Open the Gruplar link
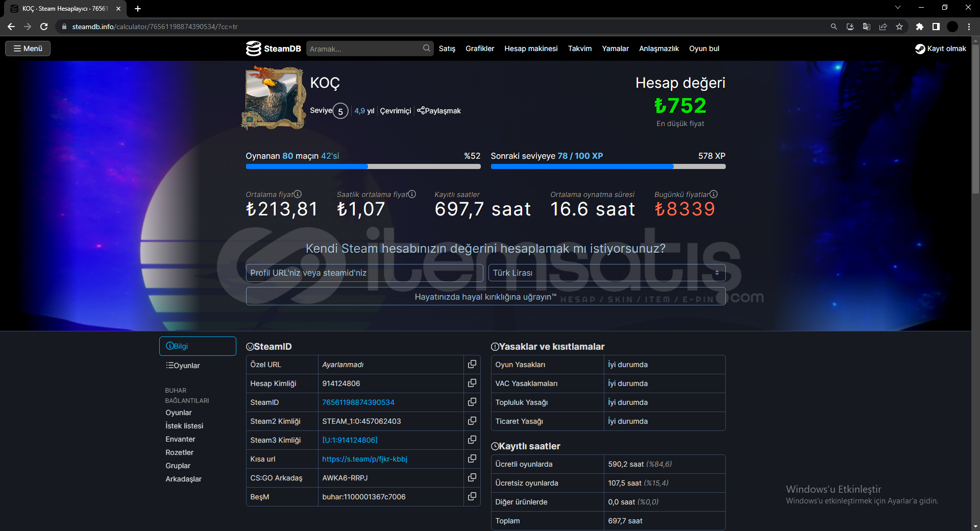 tap(178, 466)
